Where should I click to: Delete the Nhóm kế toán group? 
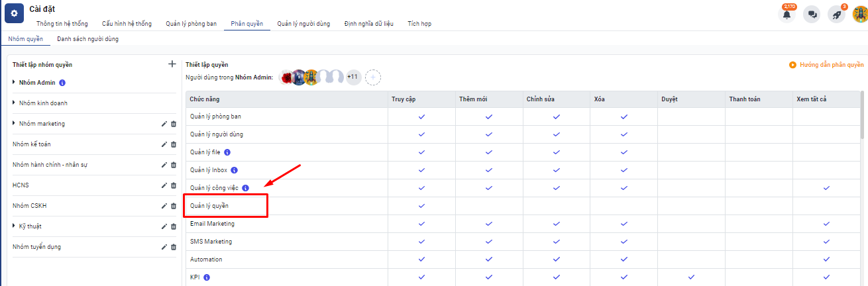tap(174, 144)
